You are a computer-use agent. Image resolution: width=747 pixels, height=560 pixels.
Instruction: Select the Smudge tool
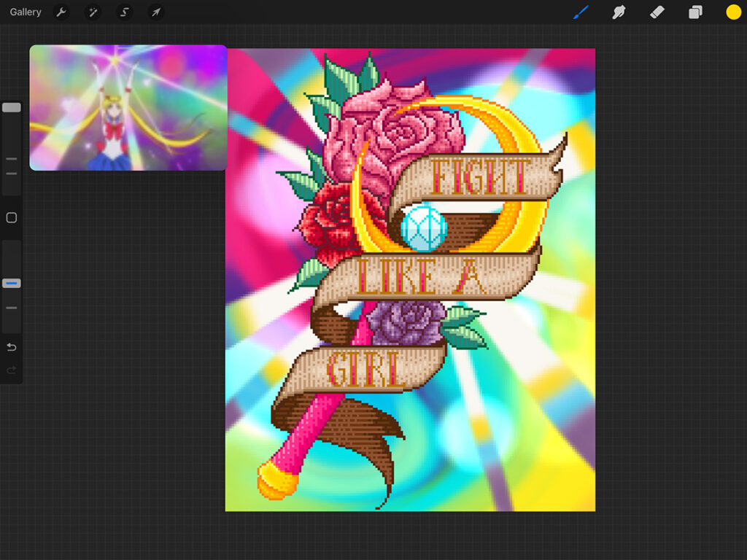[619, 12]
